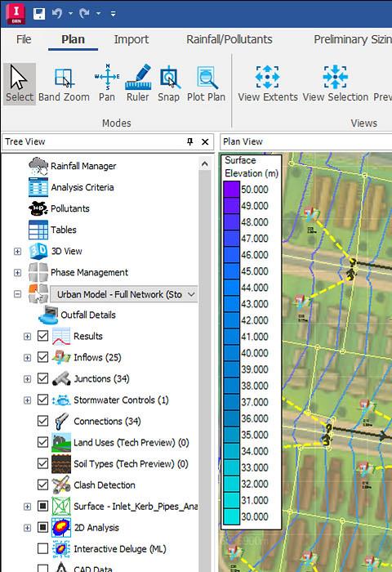Open Analysis Criteria from the tree
The width and height of the screenshot is (392, 572).
(82, 187)
